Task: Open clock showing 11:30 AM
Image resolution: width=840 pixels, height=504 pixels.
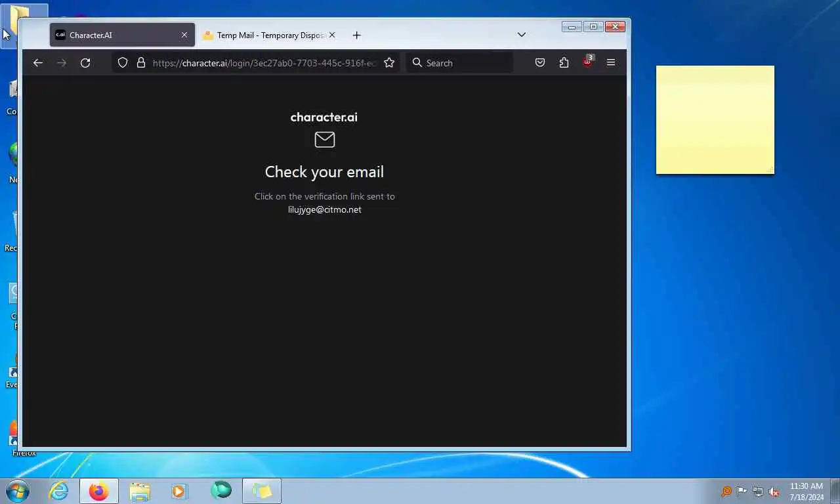Action: pos(807,492)
